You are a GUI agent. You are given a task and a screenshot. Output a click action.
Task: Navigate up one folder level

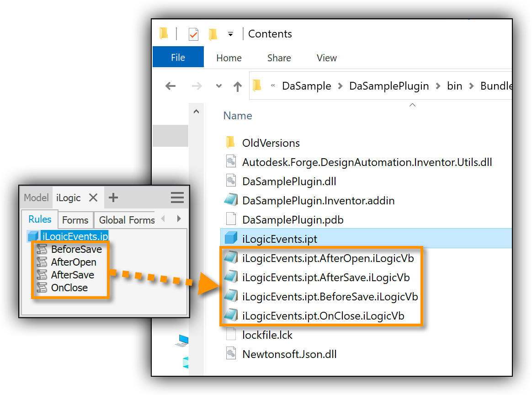click(x=238, y=86)
